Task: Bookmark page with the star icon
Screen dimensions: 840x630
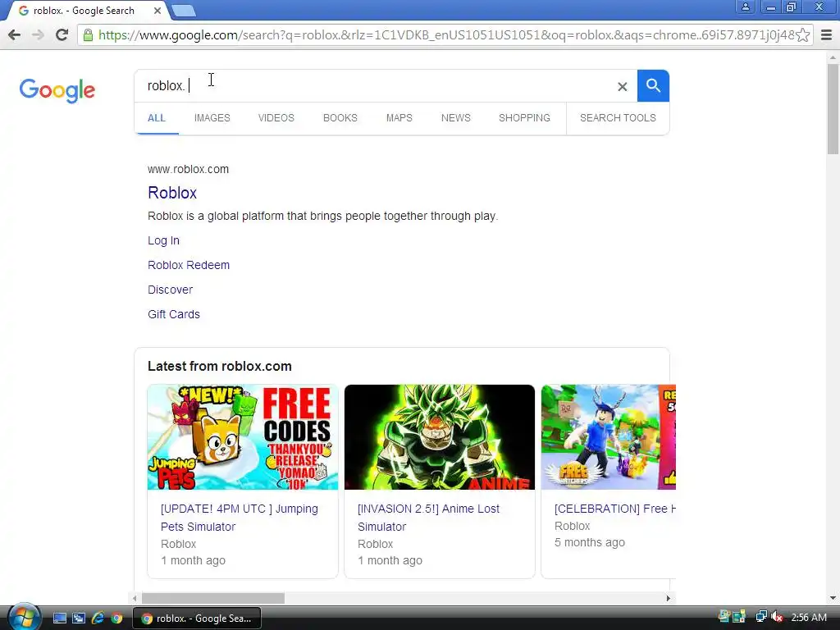Action: click(802, 35)
